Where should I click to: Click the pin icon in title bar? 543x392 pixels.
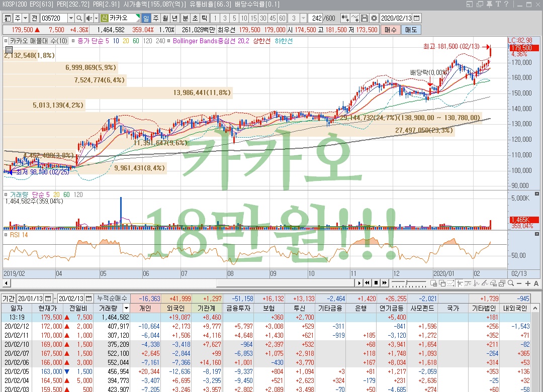click(x=489, y=4)
